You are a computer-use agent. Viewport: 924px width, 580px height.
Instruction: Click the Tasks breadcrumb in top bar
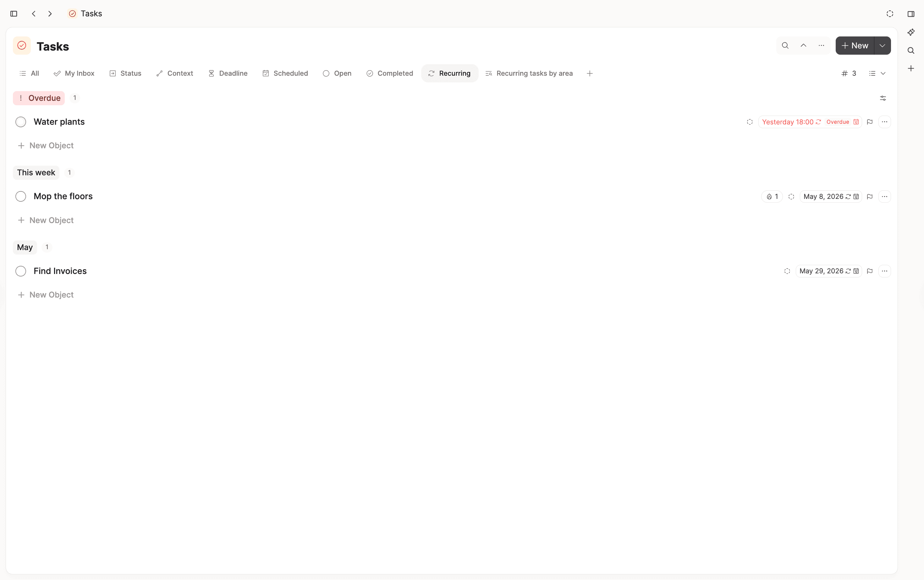[x=85, y=14]
